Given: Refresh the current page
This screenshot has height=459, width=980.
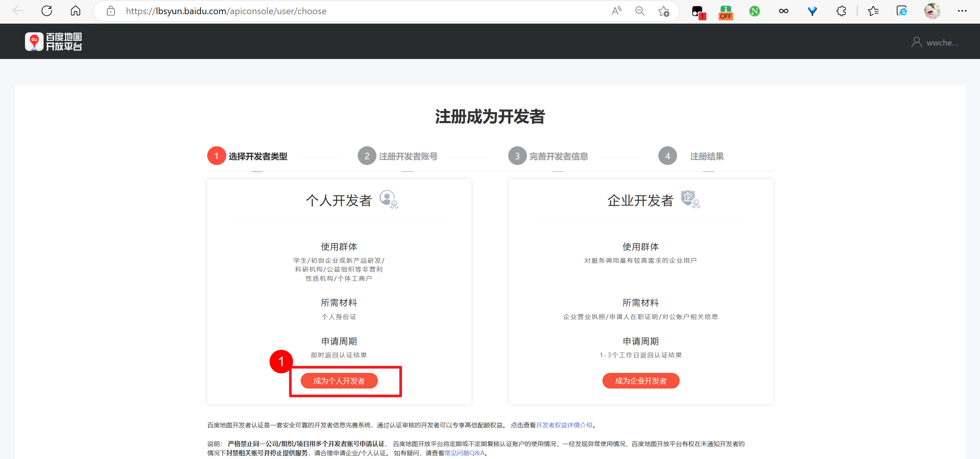Looking at the screenshot, I should tap(47, 11).
